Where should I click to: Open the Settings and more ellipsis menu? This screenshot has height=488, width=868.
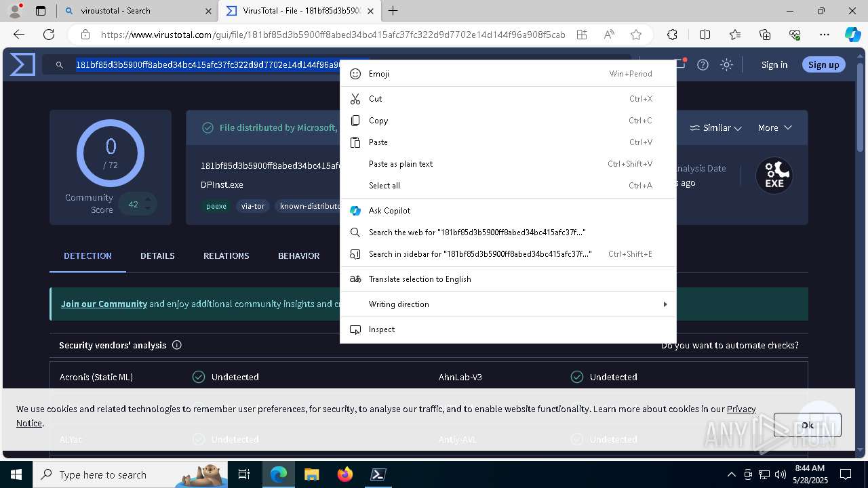point(825,35)
